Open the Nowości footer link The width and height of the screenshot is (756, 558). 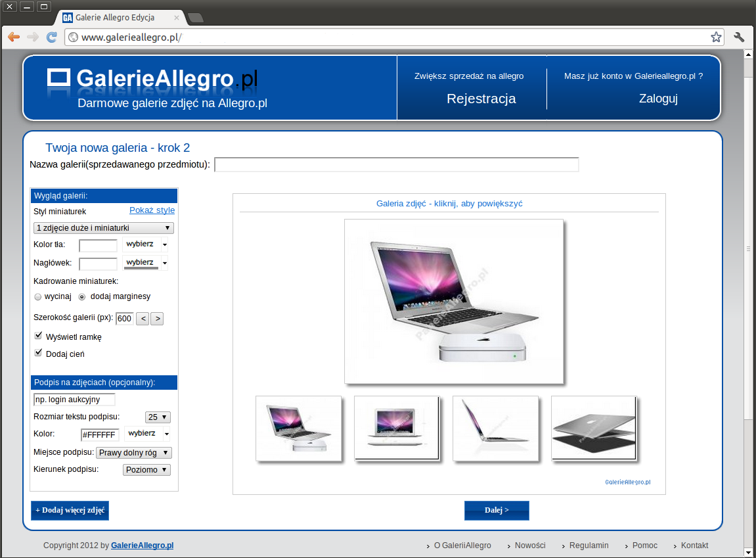tap(530, 546)
